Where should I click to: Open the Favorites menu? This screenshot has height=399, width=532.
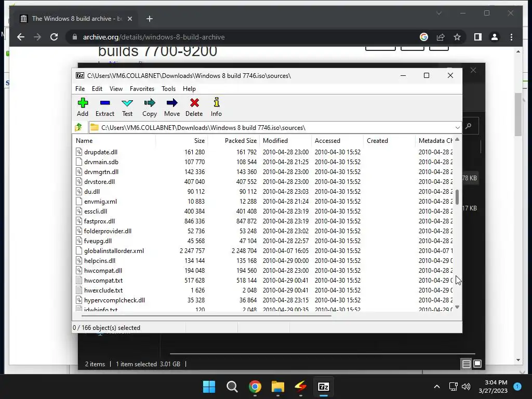[142, 88]
